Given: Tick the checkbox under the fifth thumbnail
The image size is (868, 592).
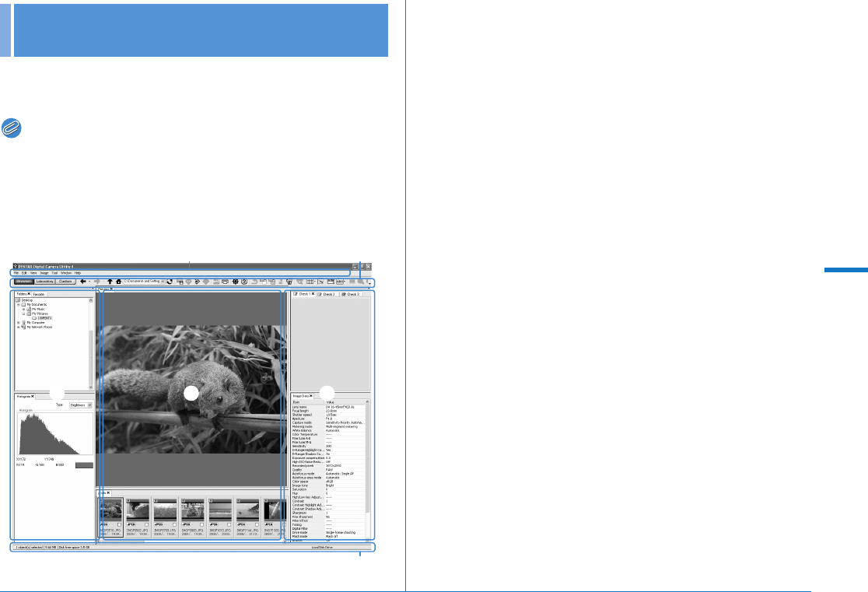Looking at the screenshot, I should click(229, 524).
